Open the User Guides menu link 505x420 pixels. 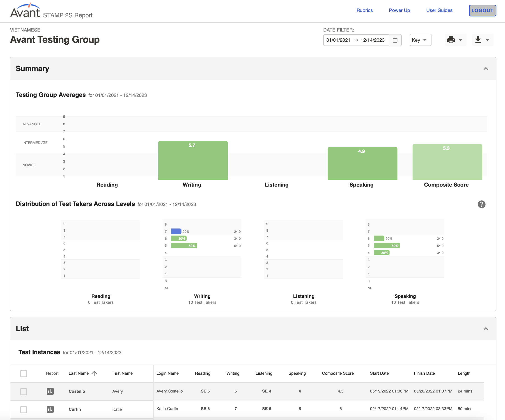pyautogui.click(x=439, y=10)
